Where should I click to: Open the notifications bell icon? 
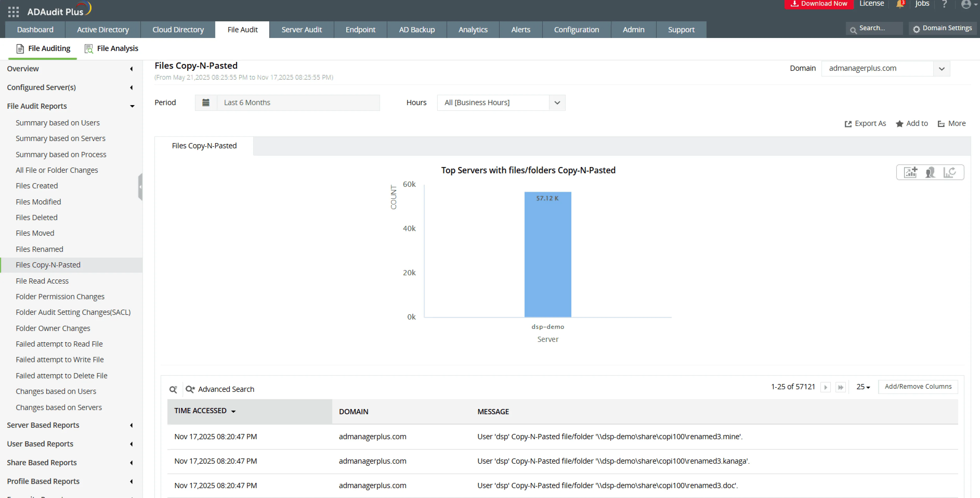click(900, 4)
